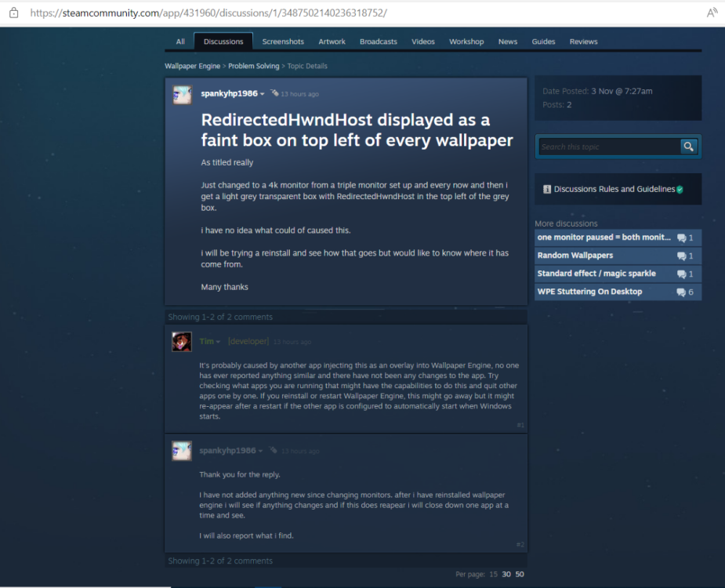Image resolution: width=725 pixels, height=588 pixels.
Task: Set comments per page to 50
Action: 518,574
